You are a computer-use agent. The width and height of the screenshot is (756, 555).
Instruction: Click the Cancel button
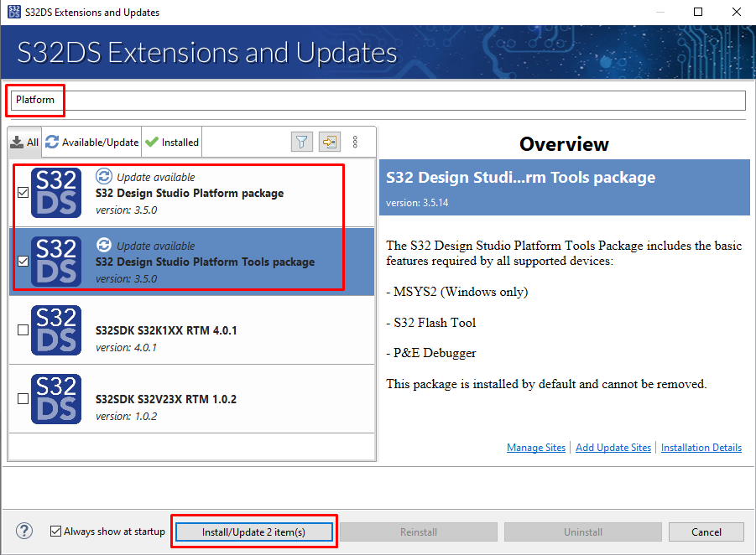(x=706, y=532)
